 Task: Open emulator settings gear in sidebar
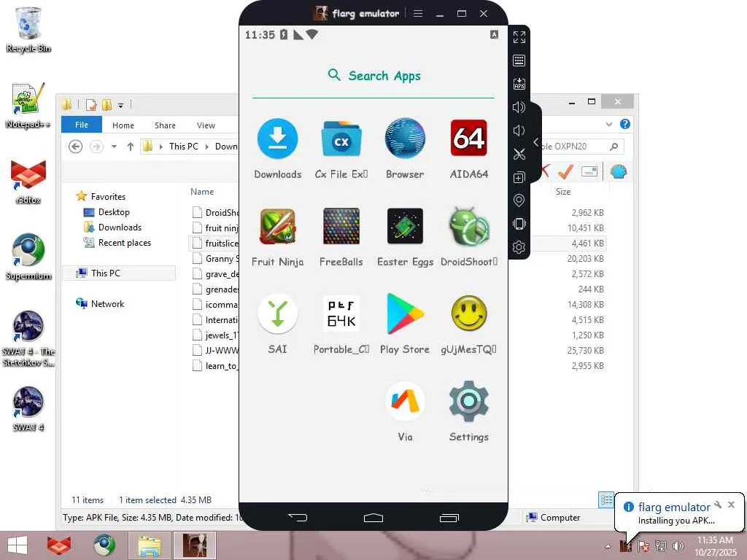pyautogui.click(x=519, y=247)
